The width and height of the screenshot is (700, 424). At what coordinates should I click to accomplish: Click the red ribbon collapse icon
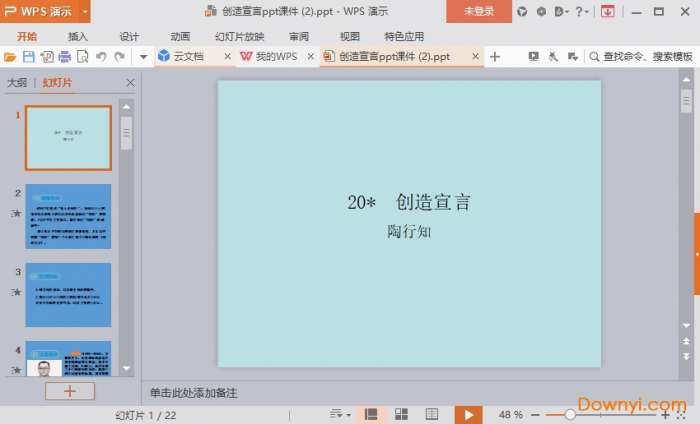tap(607, 12)
